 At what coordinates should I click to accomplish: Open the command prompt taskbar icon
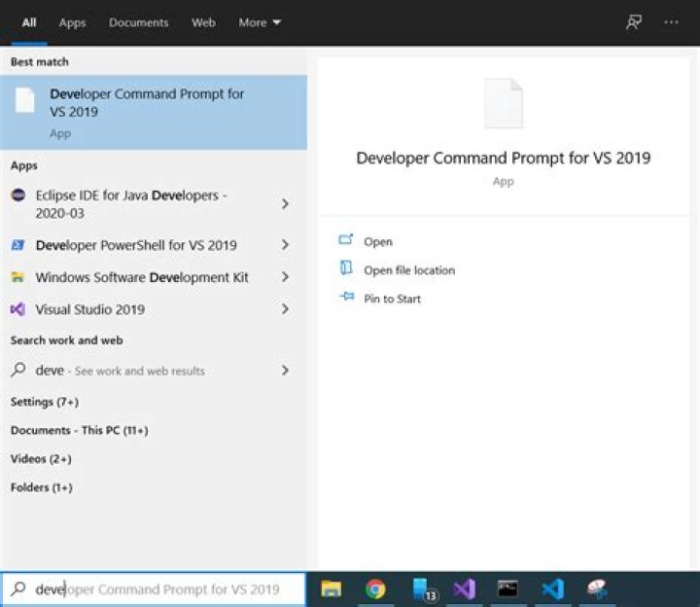507,589
